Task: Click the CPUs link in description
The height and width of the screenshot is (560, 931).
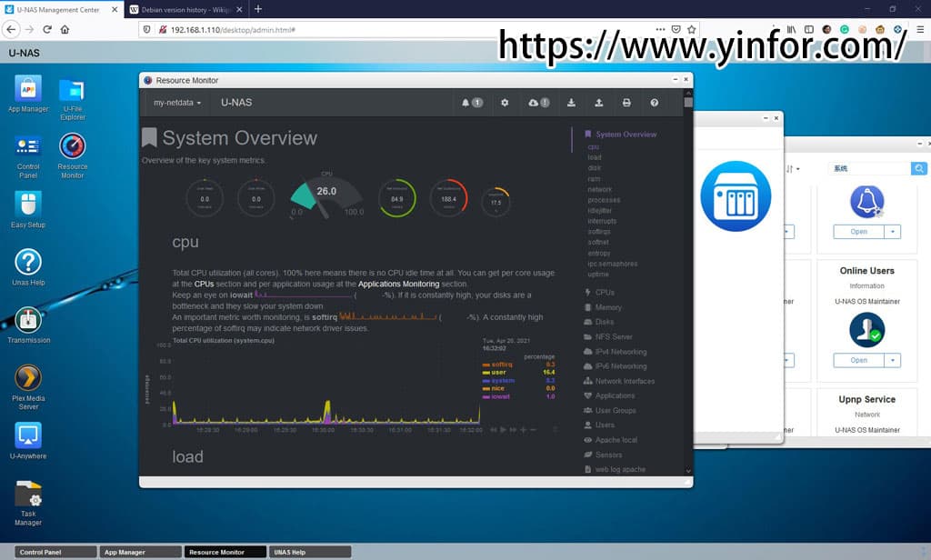Action: tap(204, 284)
